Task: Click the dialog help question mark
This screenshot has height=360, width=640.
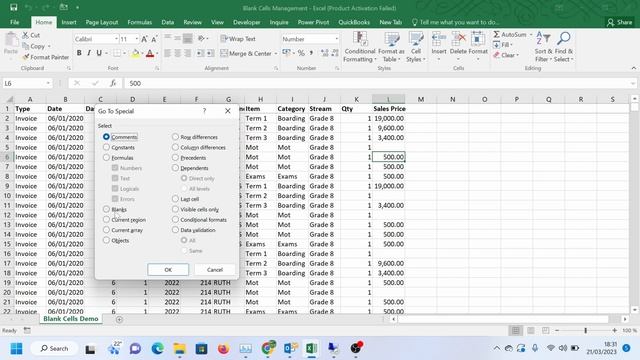Action: pos(204,111)
